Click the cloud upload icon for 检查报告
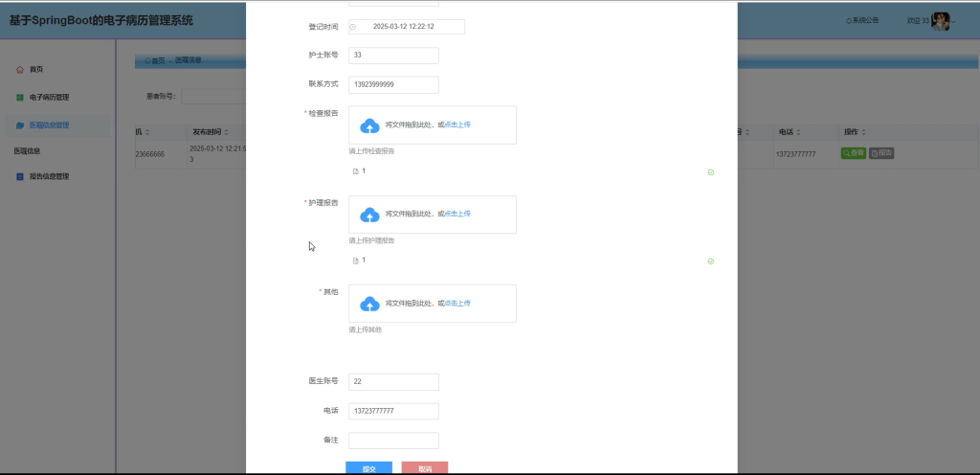 (370, 125)
